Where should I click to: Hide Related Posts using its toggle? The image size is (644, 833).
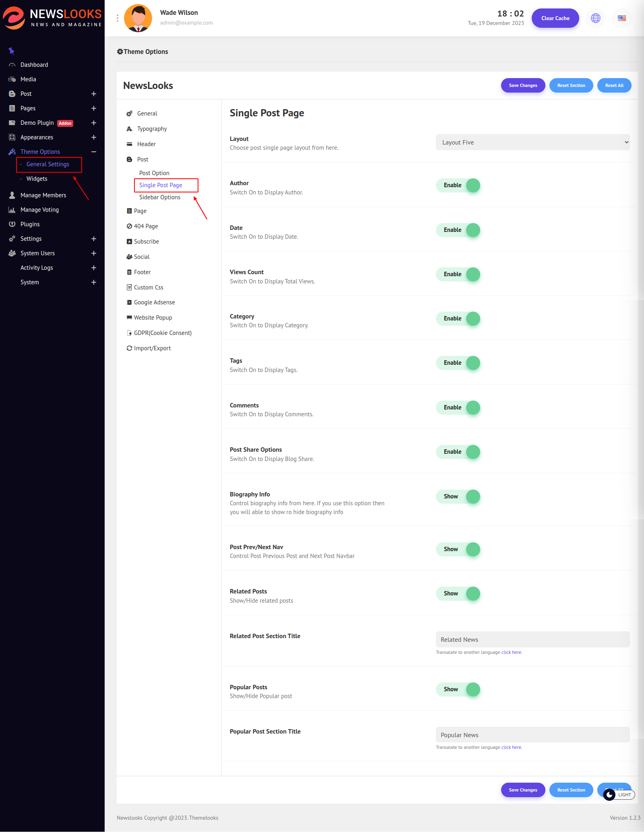coord(458,594)
